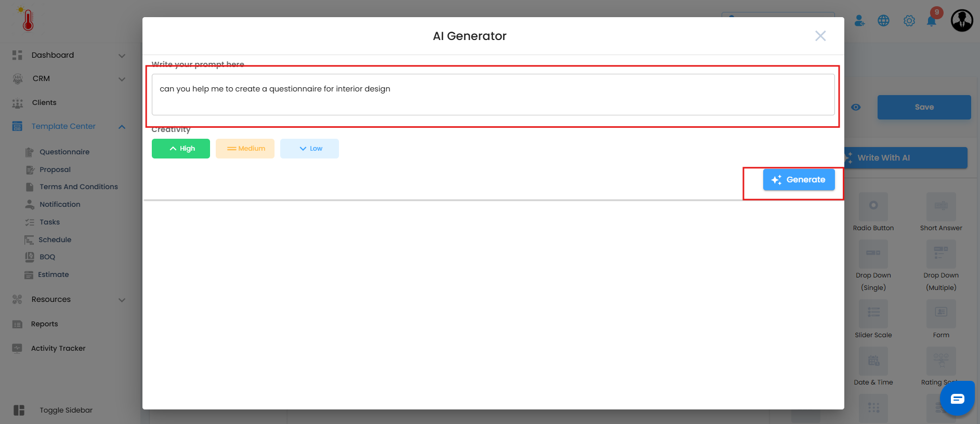
Task: Toggle the preview eye icon
Action: 856,107
